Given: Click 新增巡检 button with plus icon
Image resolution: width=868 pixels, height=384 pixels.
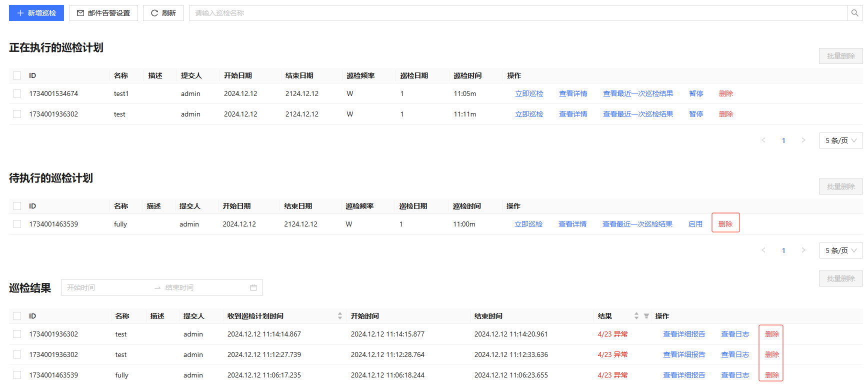Looking at the screenshot, I should 36,13.
